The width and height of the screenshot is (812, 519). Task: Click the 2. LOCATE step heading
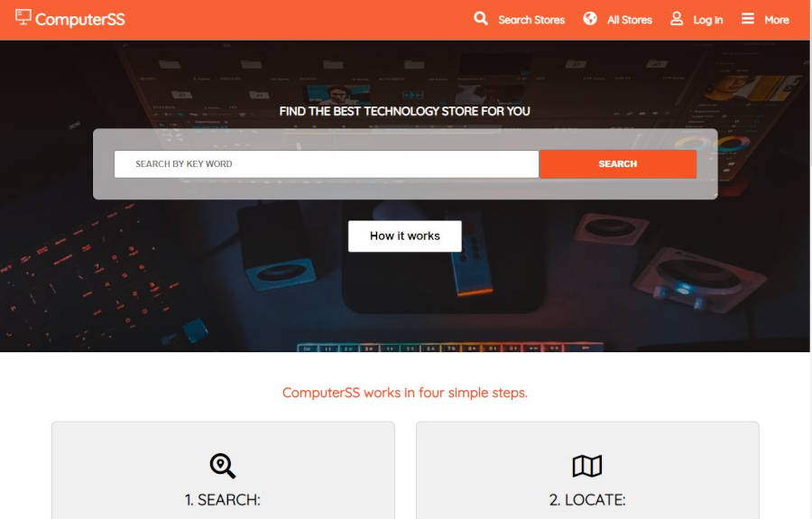587,500
